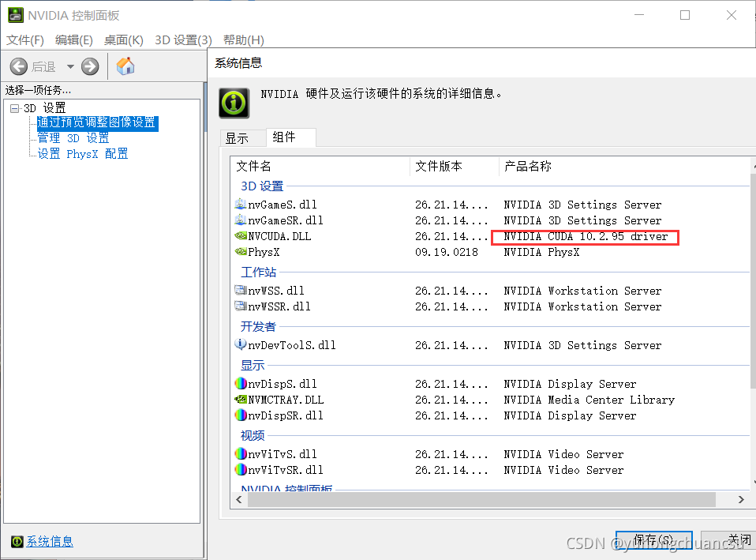Select the NVCUDA.DLL file name
Screen dimensions: 756x560
(279, 236)
